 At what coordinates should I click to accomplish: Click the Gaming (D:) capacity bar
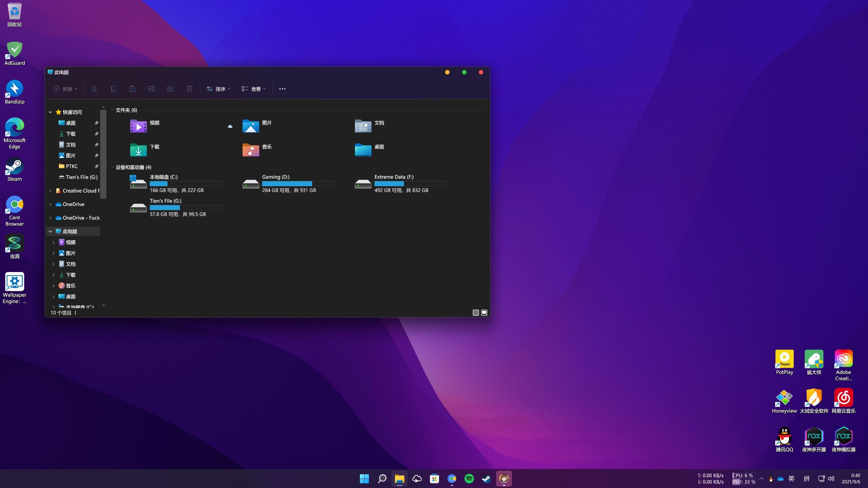(x=298, y=184)
